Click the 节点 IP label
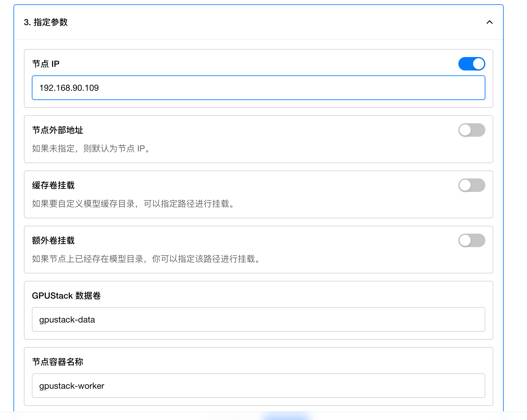This screenshot has width=527, height=420. tap(46, 64)
